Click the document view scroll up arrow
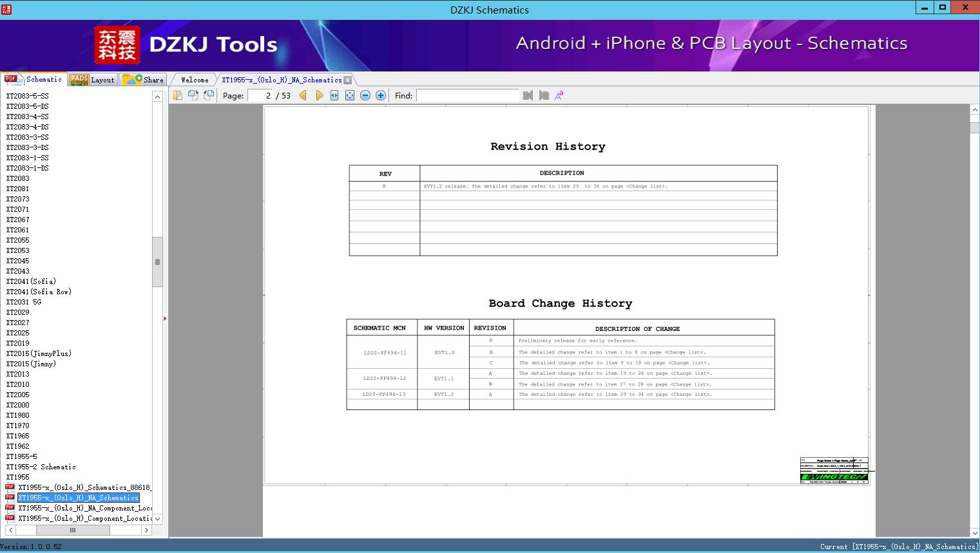Viewport: 980px width, 553px height. (x=975, y=111)
